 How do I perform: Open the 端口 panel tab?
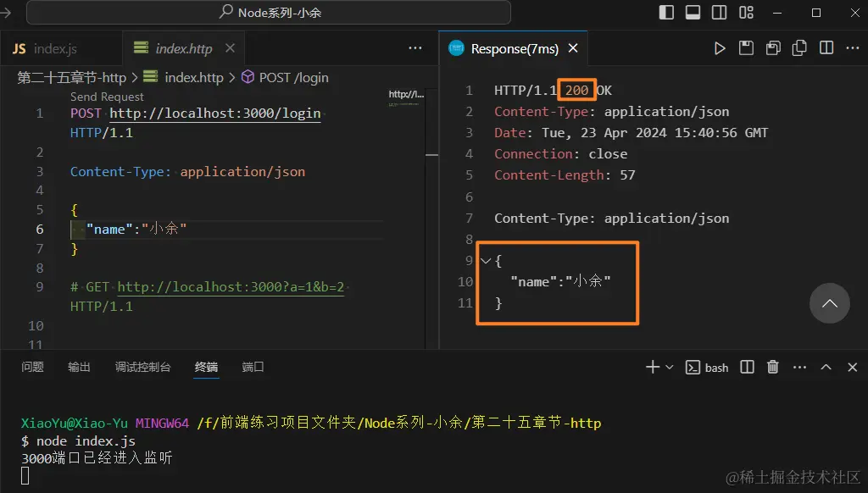pyautogui.click(x=253, y=367)
